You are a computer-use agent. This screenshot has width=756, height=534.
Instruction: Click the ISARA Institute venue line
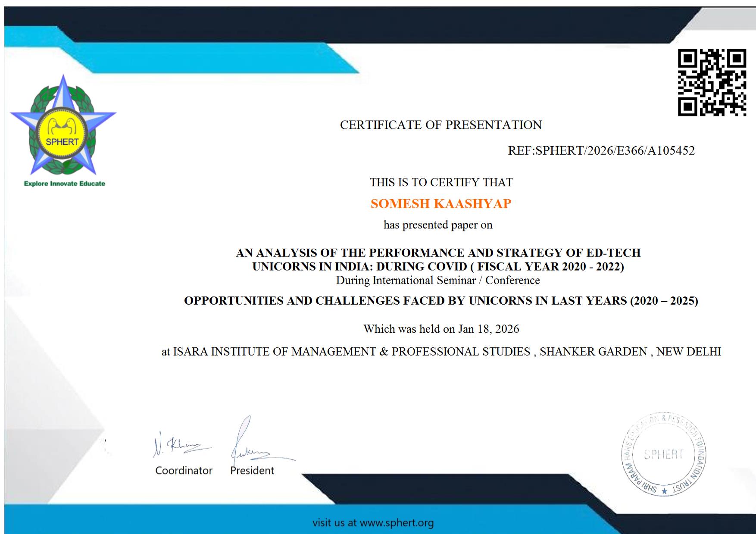(x=440, y=352)
